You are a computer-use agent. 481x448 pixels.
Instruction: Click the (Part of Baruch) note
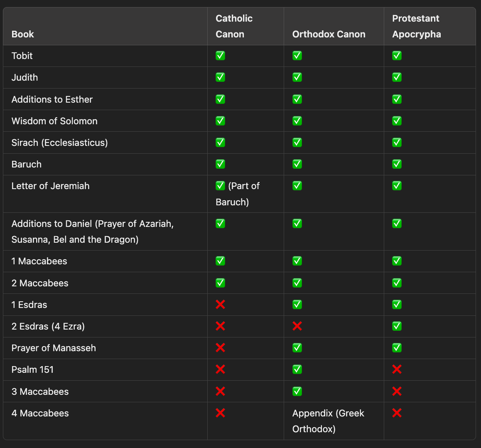point(238,194)
